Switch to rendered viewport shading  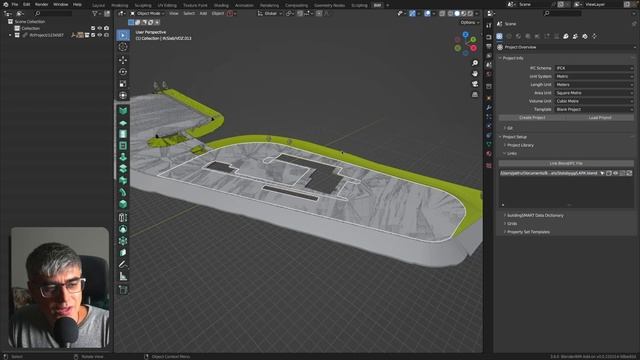point(470,13)
